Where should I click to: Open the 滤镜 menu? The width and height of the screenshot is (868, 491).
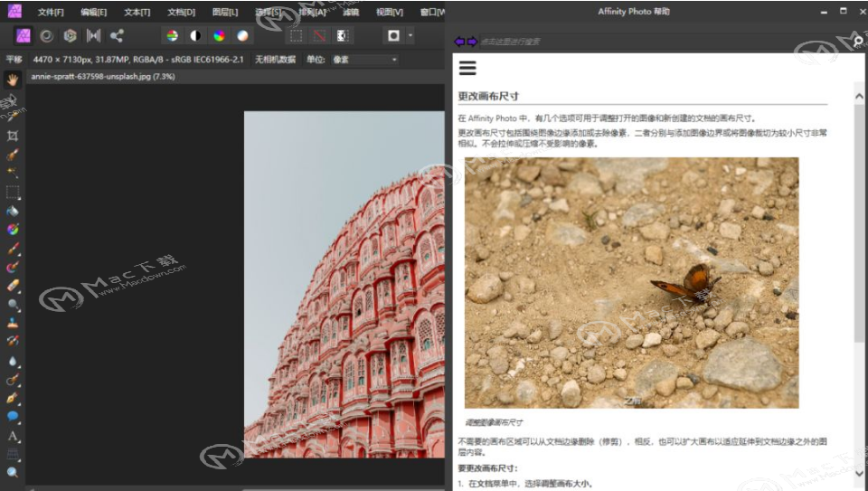[351, 12]
